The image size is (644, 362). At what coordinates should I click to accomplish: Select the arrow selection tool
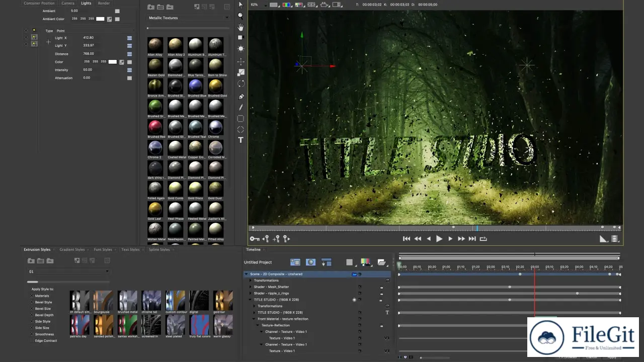point(240,5)
